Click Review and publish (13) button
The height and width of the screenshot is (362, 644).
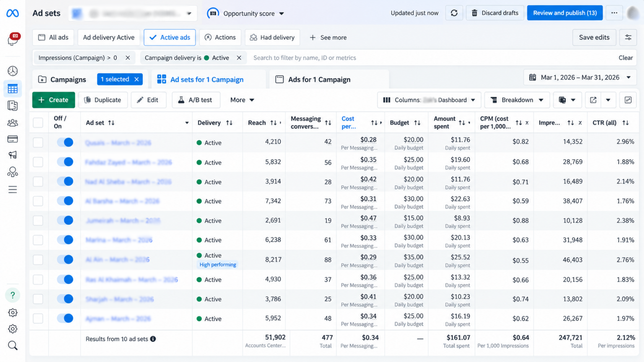pyautogui.click(x=565, y=13)
